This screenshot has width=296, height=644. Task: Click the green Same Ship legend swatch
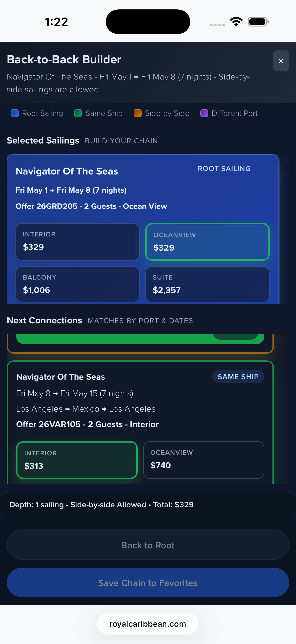(78, 113)
